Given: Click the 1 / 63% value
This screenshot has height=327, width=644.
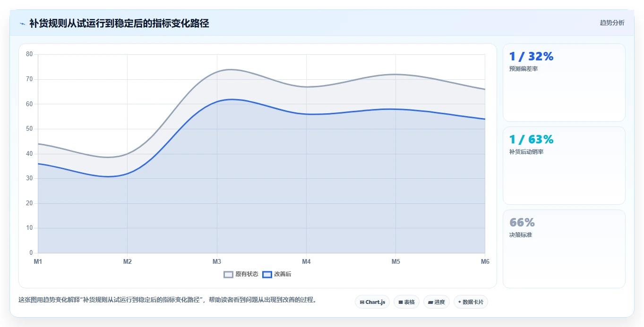Looking at the screenshot, I should (x=531, y=140).
